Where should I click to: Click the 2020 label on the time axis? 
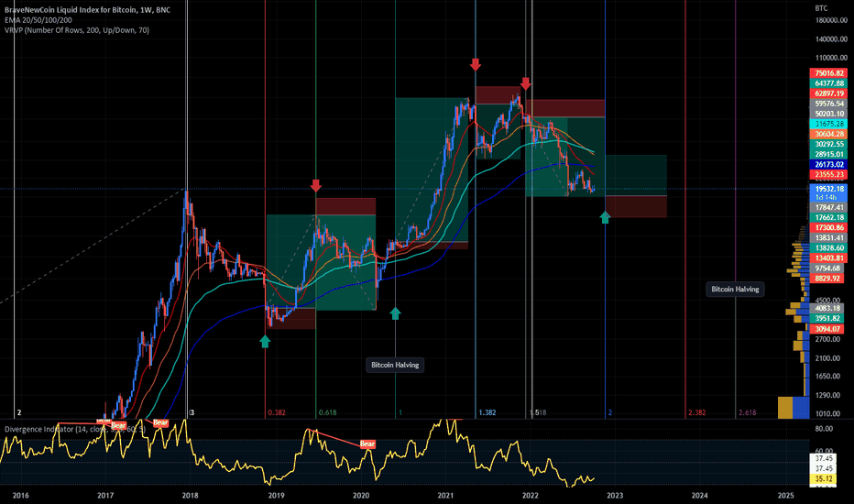tap(361, 495)
